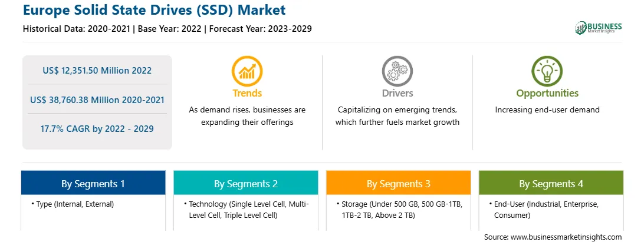Click the orange Trends chart icon
The width and height of the screenshot is (644, 242).
coord(247,71)
